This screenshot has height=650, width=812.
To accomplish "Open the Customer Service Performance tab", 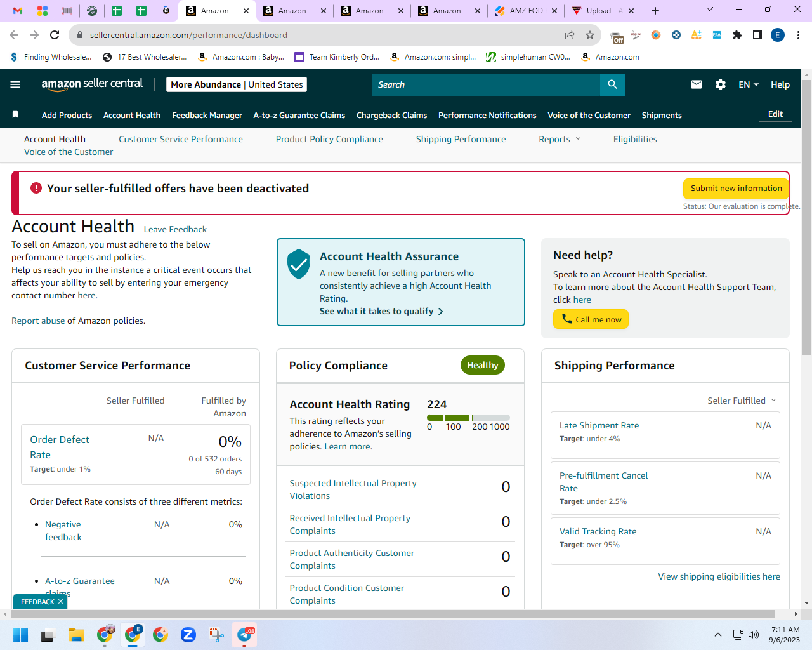I will click(x=181, y=139).
